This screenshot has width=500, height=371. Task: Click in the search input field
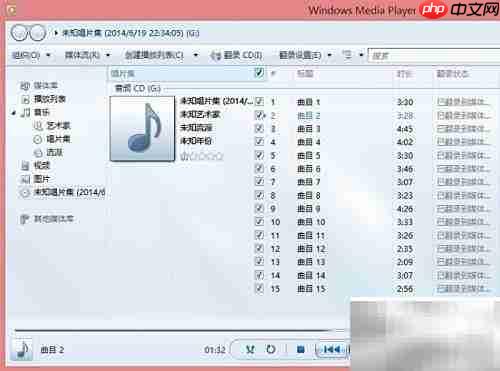point(434,55)
